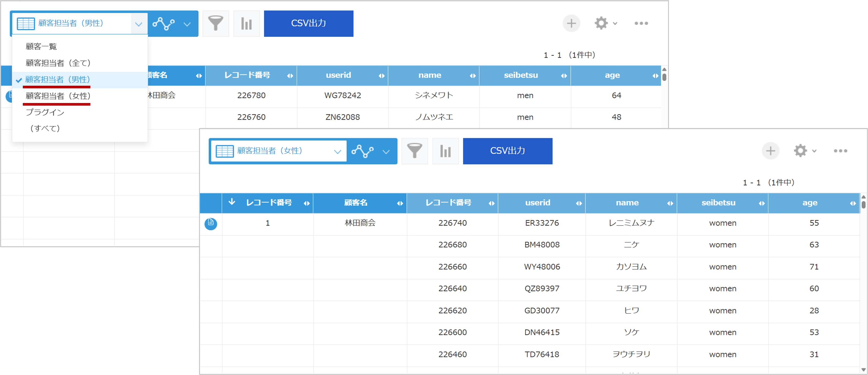
Task: Open more options ellipsis in male view window
Action: coord(641,23)
